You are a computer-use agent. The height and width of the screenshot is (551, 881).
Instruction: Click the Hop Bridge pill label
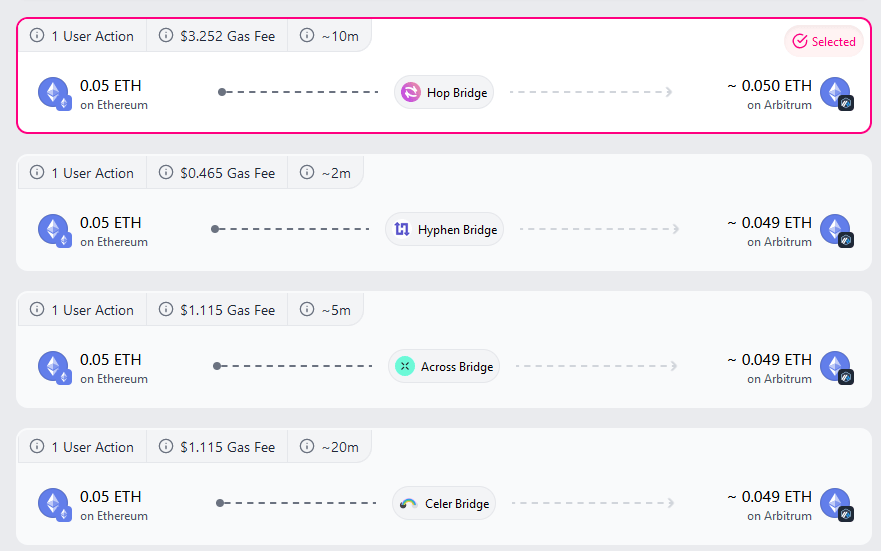[444, 92]
